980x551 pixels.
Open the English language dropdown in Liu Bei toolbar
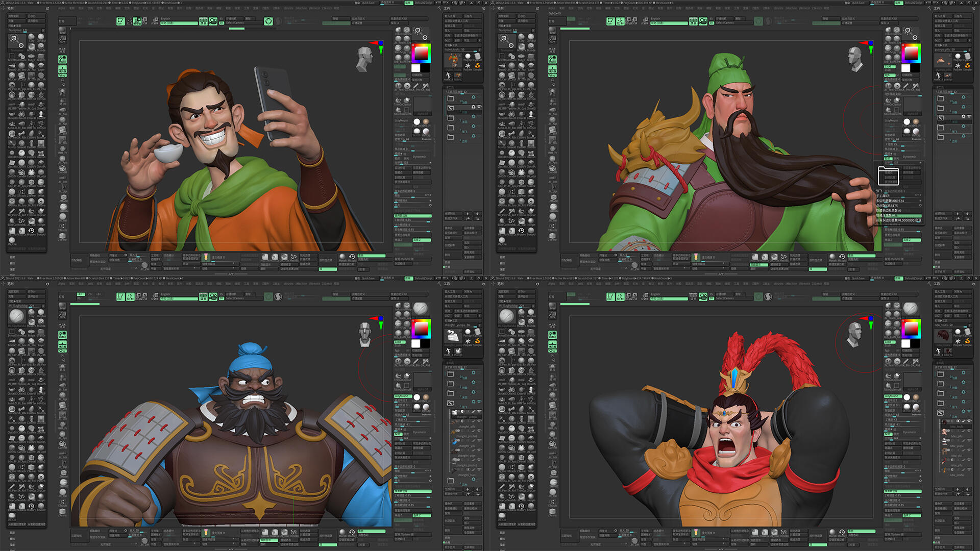click(x=179, y=19)
